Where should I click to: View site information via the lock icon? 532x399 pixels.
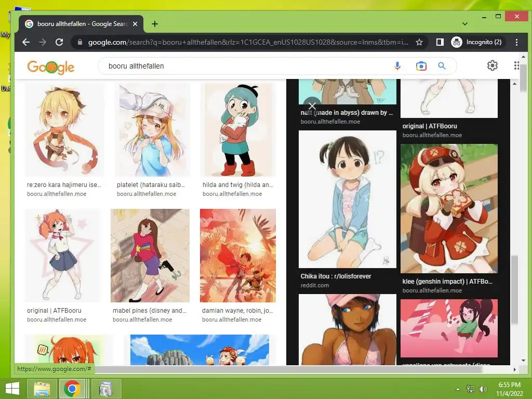coord(80,42)
